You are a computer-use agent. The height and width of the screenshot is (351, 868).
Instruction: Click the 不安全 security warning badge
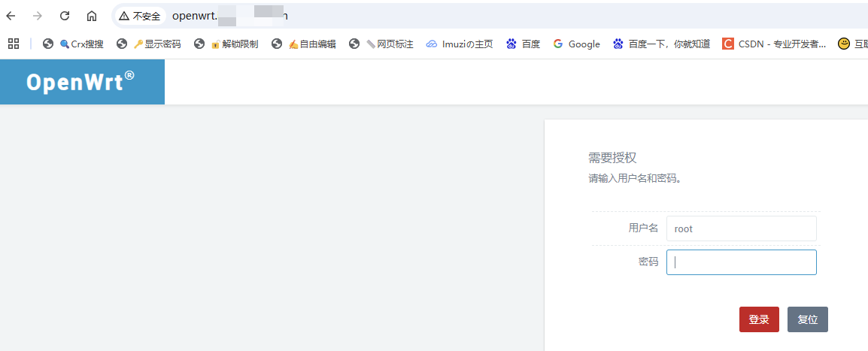coord(139,16)
